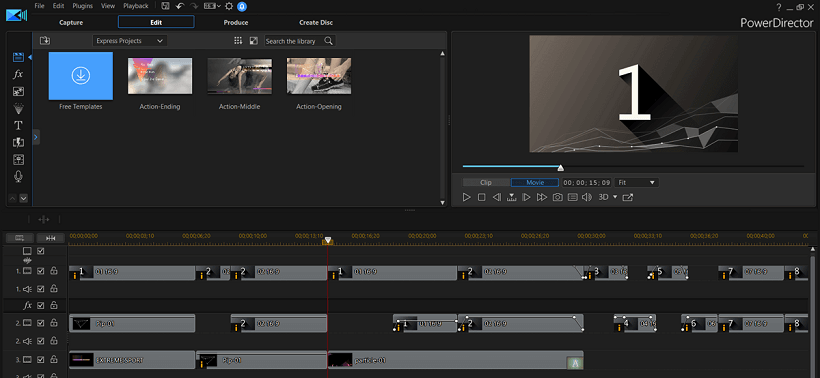This screenshot has width=820, height=378.
Task: Take snapshot with camera icon
Action: pos(558,197)
